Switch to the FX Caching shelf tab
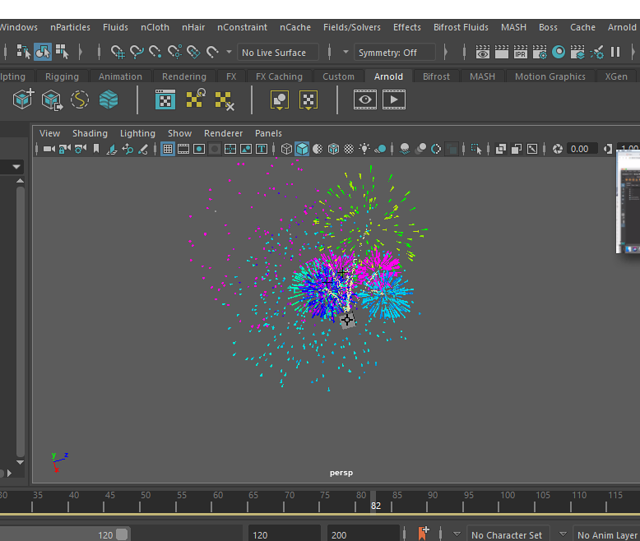 coord(278,76)
